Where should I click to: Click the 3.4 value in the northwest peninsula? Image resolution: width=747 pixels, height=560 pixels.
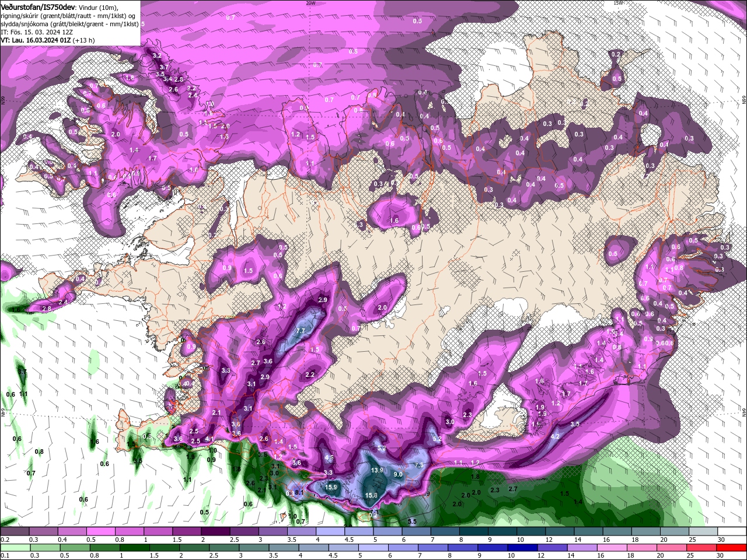(167, 79)
